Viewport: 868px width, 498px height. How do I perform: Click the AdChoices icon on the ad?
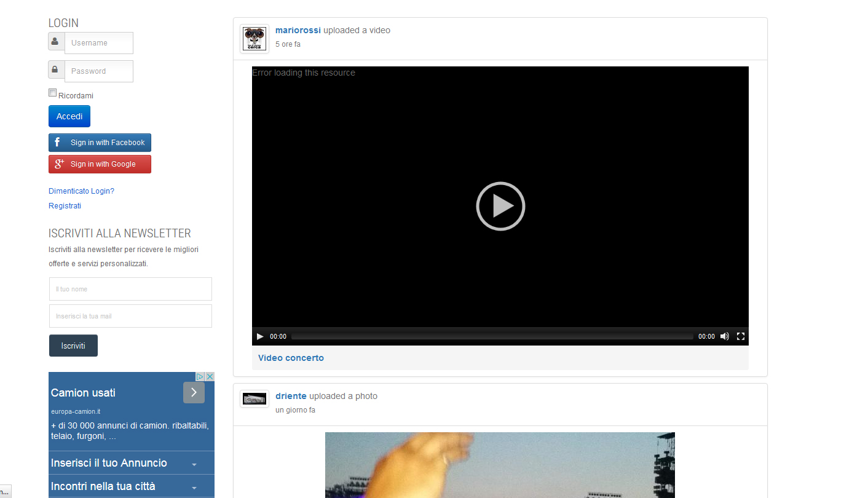pos(200,376)
